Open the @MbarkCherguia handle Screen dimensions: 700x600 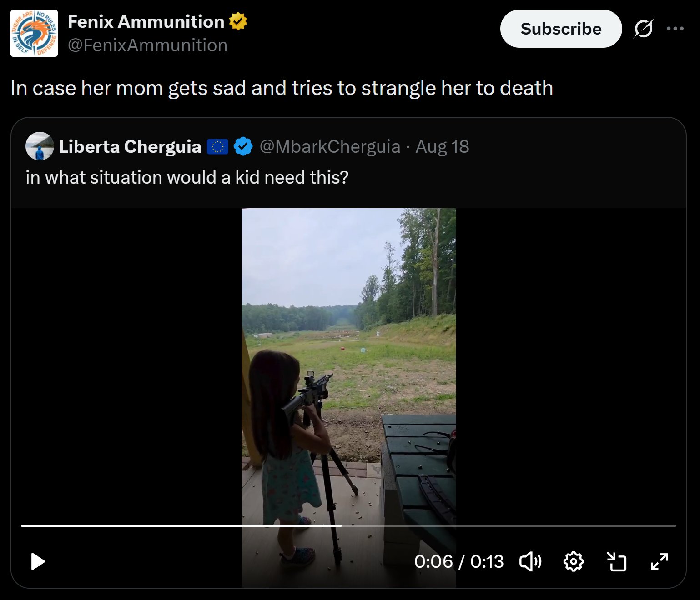tap(330, 146)
